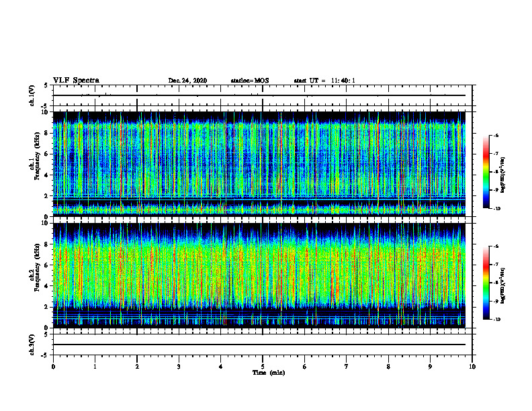Viewport: 532px width, 411px height.
Task: Select the "start UT = 11:40: 1" text
Action: (x=324, y=81)
